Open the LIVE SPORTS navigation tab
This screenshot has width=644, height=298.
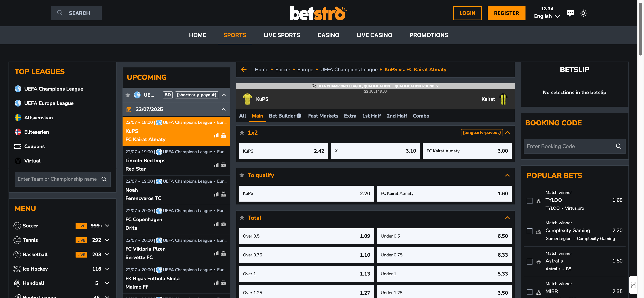click(282, 35)
